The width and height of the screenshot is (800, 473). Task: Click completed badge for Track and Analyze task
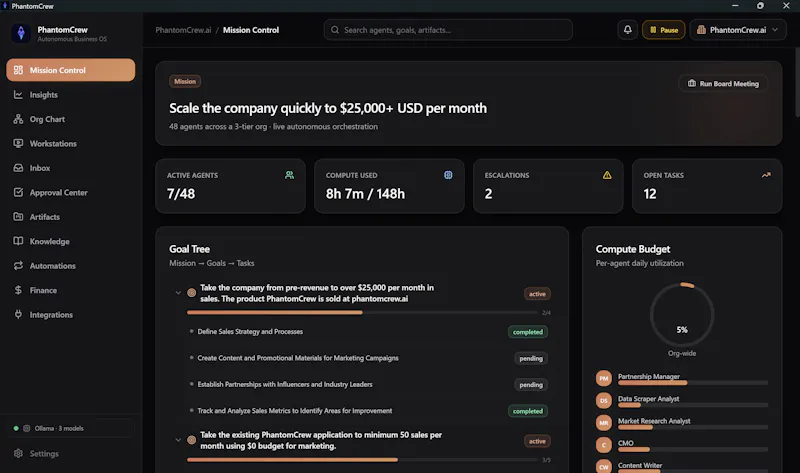coord(528,411)
